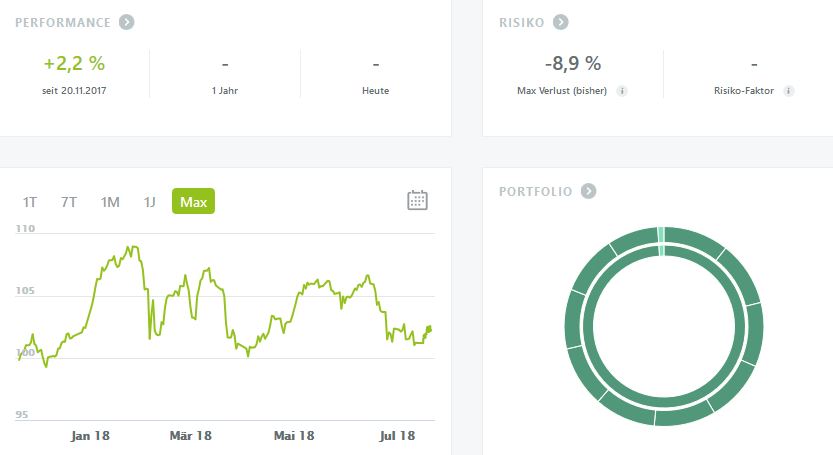The width and height of the screenshot is (833, 455).
Task: Expand the arrow icon next to PORTFOLIO
Action: coord(589,191)
